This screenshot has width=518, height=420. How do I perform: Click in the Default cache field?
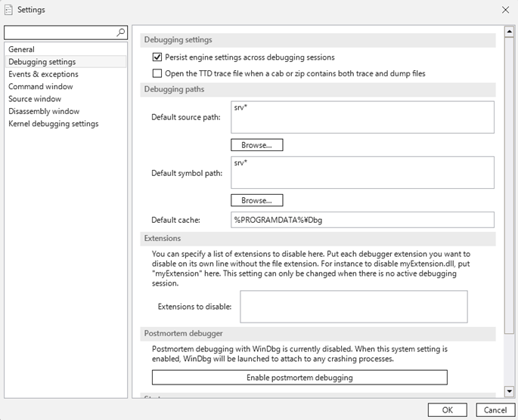pyautogui.click(x=362, y=220)
